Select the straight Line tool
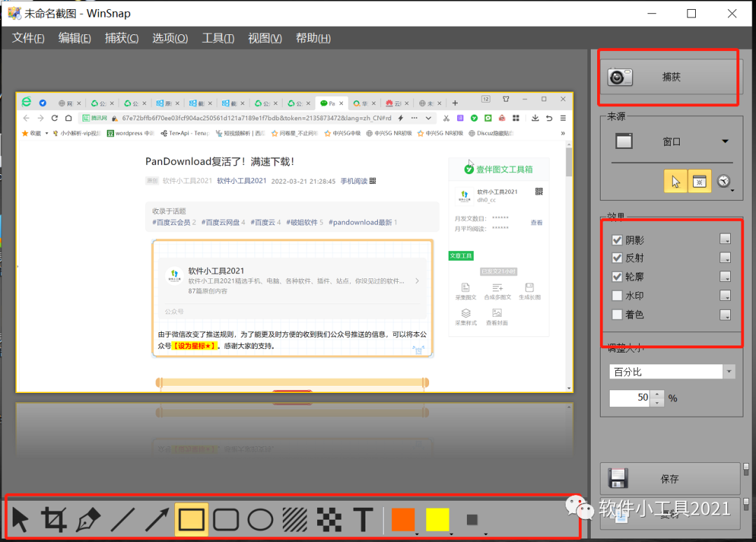Viewport: 756px width, 542px height. point(122,520)
